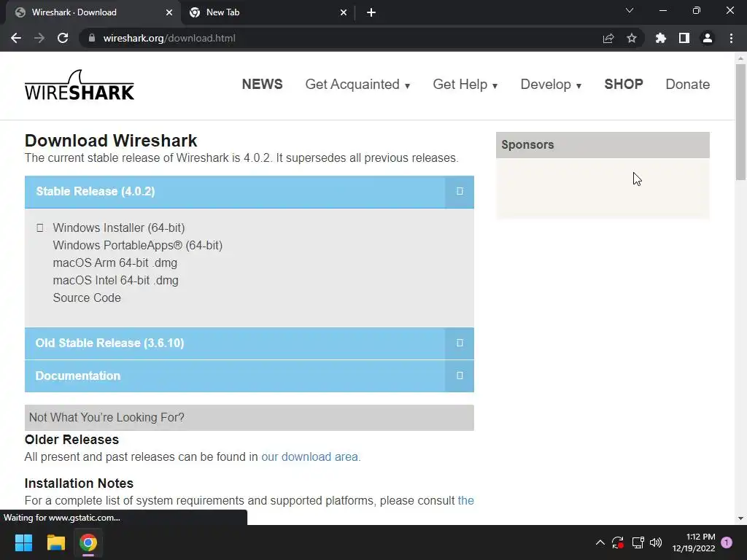Click the Chrome taskbar icon

coord(88,542)
